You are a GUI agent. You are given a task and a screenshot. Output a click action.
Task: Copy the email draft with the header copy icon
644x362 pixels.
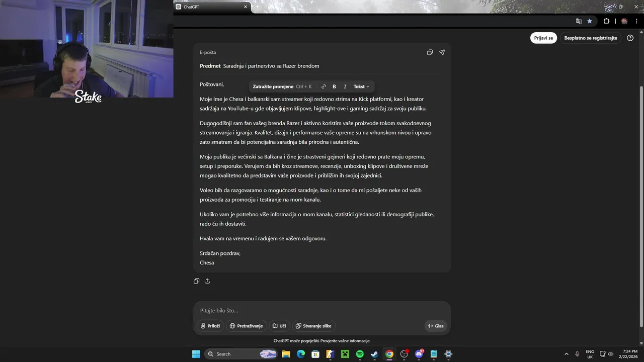(430, 52)
